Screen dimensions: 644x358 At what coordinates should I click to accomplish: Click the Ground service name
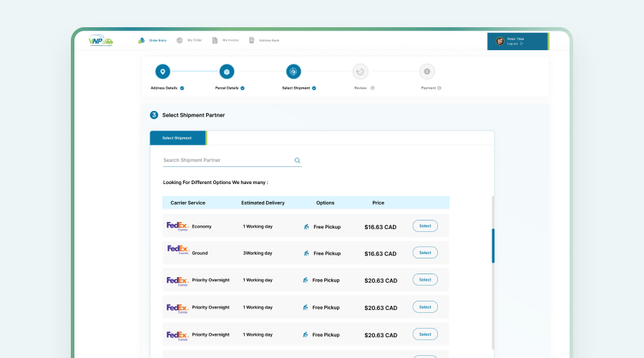point(200,253)
